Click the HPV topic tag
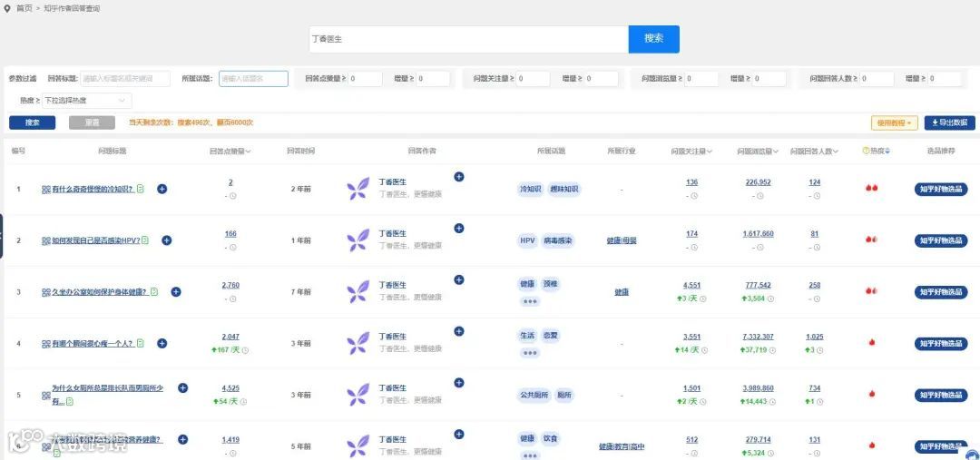 [527, 240]
